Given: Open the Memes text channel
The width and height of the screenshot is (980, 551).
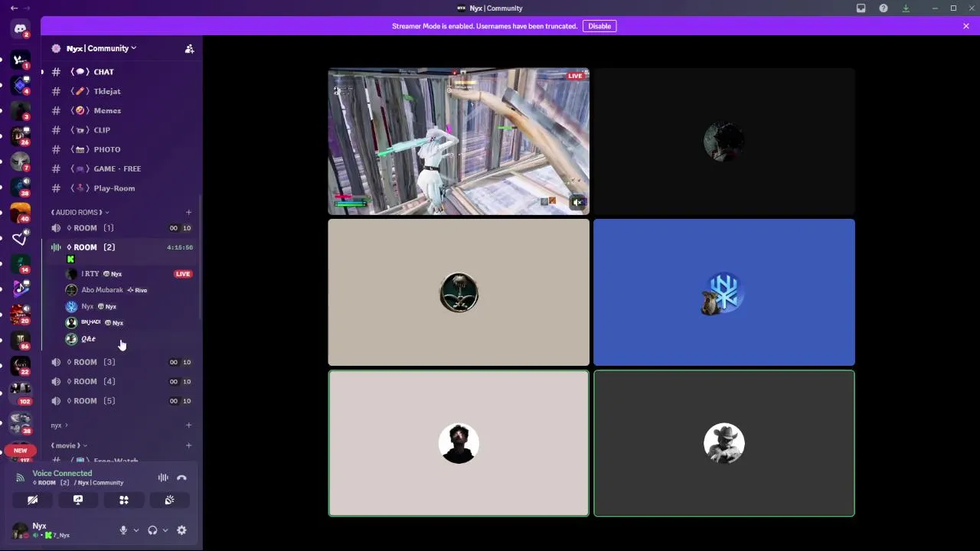Looking at the screenshot, I should (x=122, y=110).
